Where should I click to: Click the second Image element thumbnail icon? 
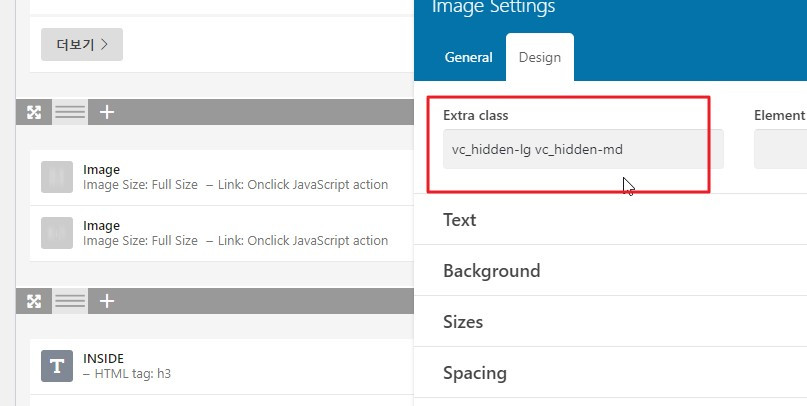57,233
